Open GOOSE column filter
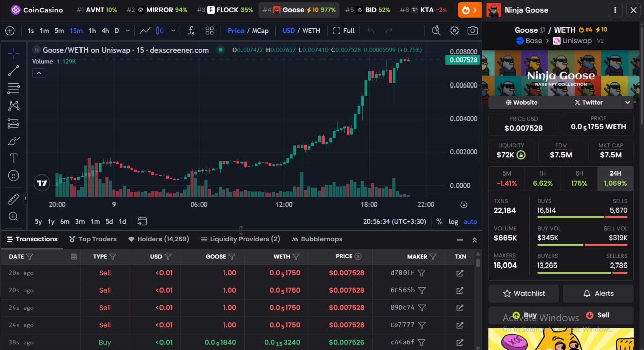This screenshot has height=350, width=644. [232, 256]
